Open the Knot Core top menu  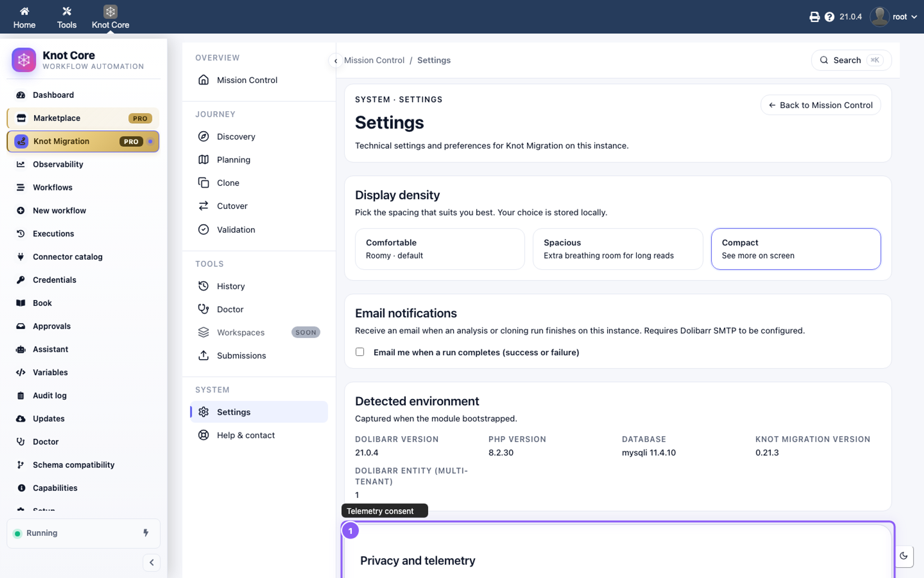110,18
